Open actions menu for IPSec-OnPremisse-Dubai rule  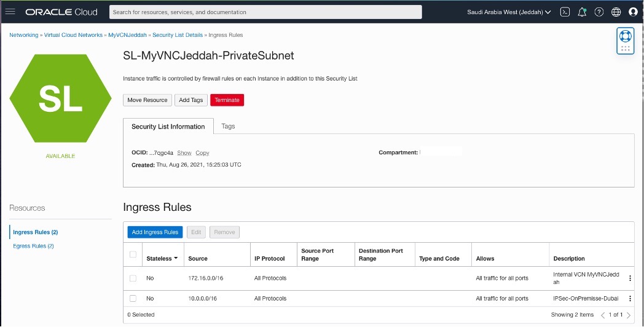click(630, 299)
